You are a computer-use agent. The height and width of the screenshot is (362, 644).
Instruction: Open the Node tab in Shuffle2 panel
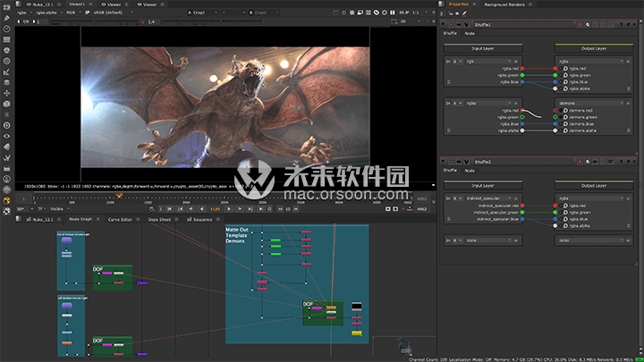coord(470,171)
